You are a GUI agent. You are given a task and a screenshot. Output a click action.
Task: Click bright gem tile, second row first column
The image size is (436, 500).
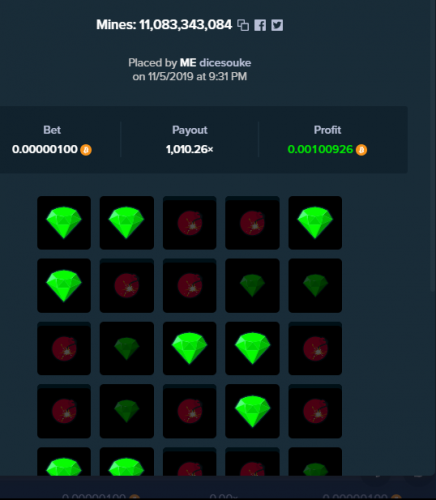[x=64, y=286]
